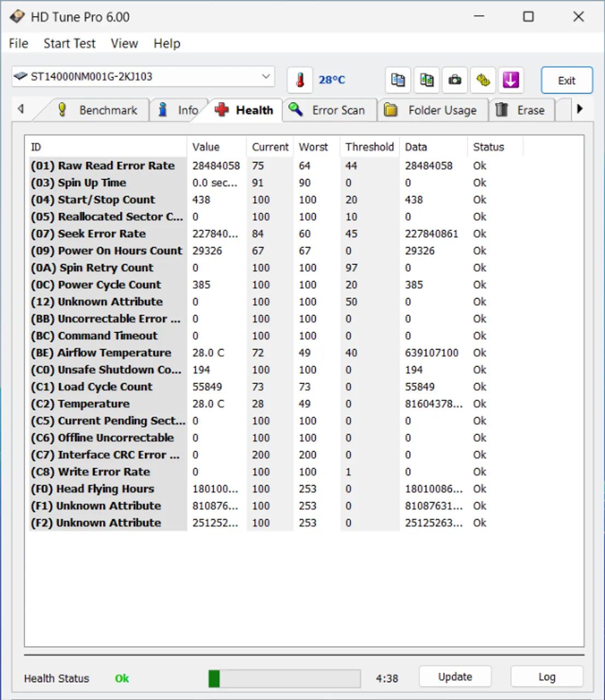Click the Worst column header
This screenshot has height=700, width=605.
tap(317, 147)
